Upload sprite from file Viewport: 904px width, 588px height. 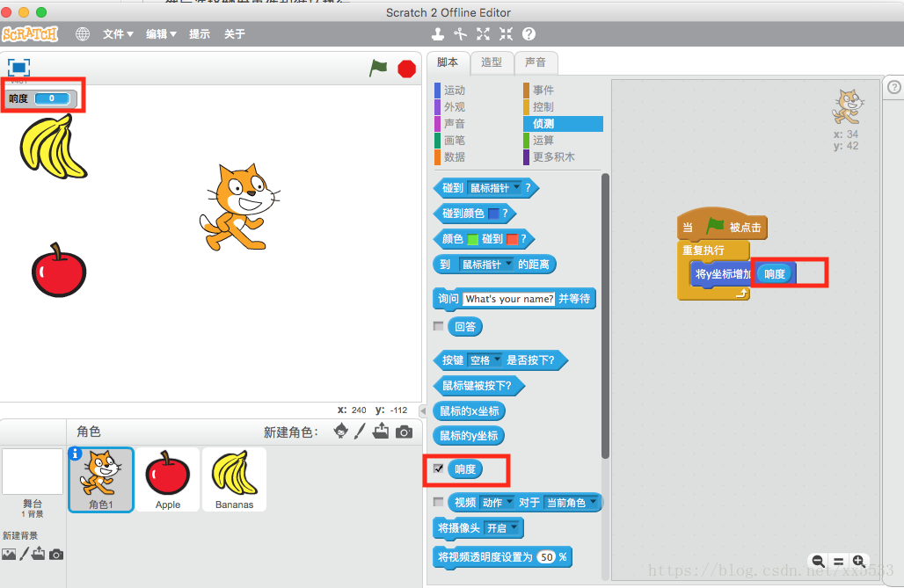pyautogui.click(x=381, y=432)
